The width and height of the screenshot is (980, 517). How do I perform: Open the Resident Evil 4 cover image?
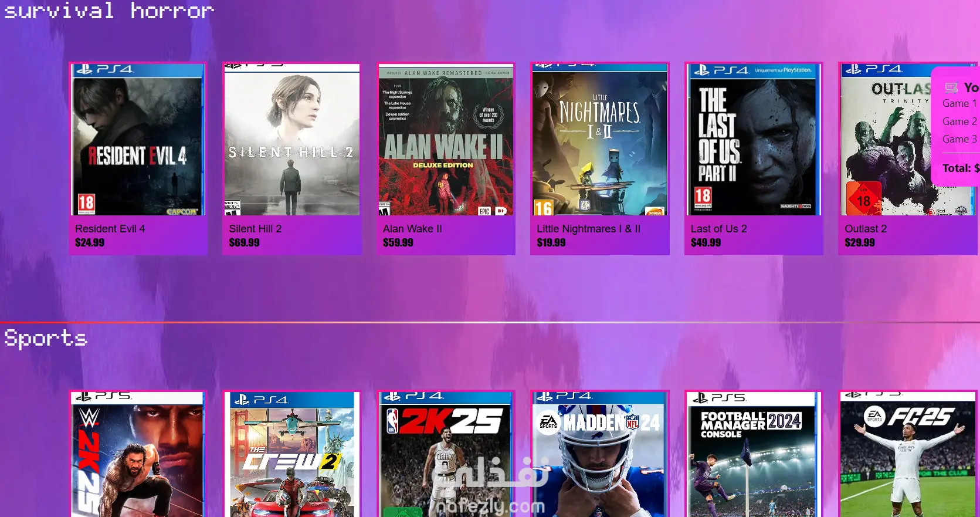(138, 140)
